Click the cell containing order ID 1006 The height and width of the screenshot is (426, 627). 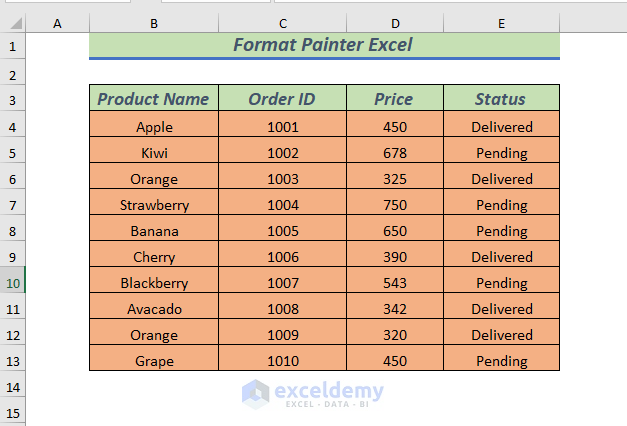(x=283, y=257)
